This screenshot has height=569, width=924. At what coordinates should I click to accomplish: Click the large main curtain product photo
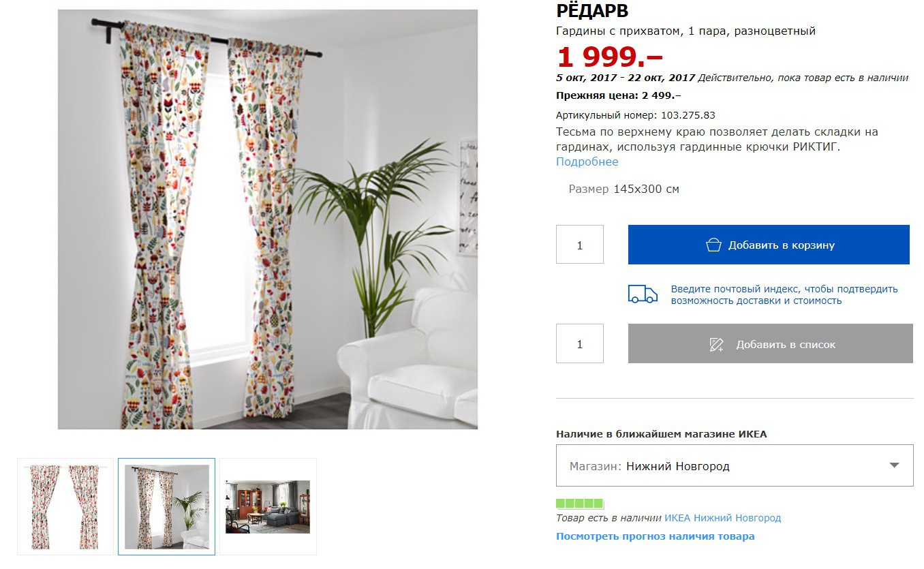pos(268,219)
